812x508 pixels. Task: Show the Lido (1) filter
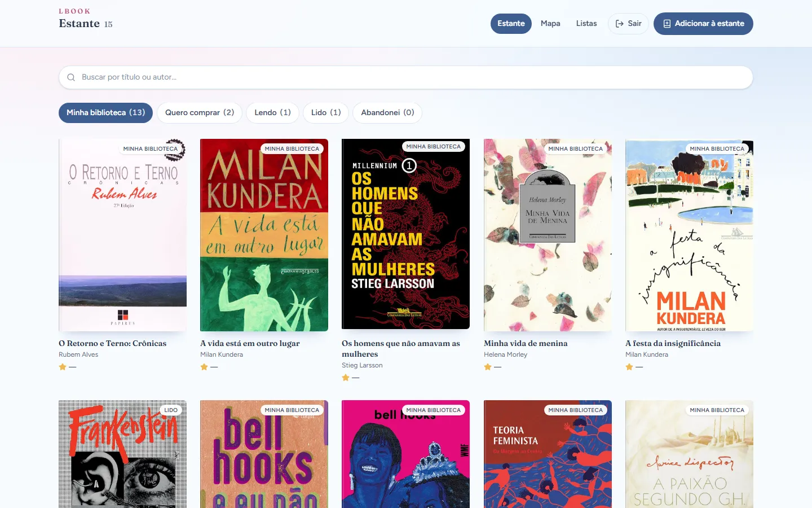coord(326,113)
